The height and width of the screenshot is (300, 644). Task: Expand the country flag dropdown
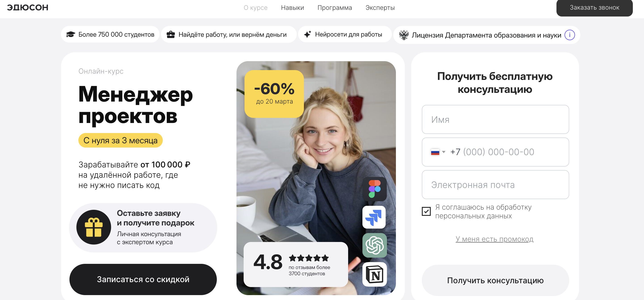pyautogui.click(x=438, y=152)
